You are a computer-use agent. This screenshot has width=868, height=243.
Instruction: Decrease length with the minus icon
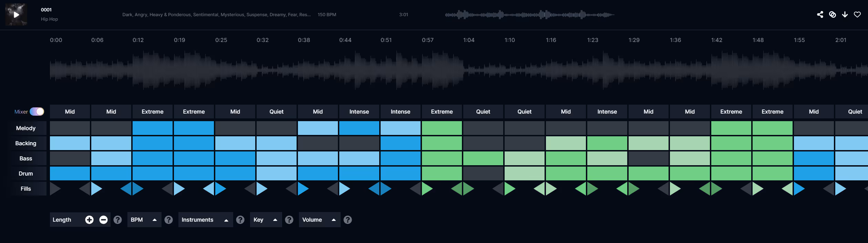coord(103,220)
